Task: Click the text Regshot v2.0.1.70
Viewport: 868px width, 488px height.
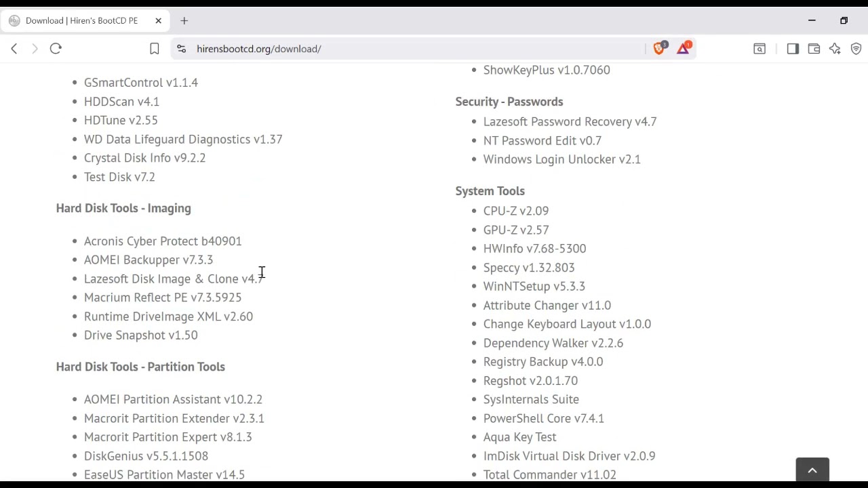Action: 530,381
